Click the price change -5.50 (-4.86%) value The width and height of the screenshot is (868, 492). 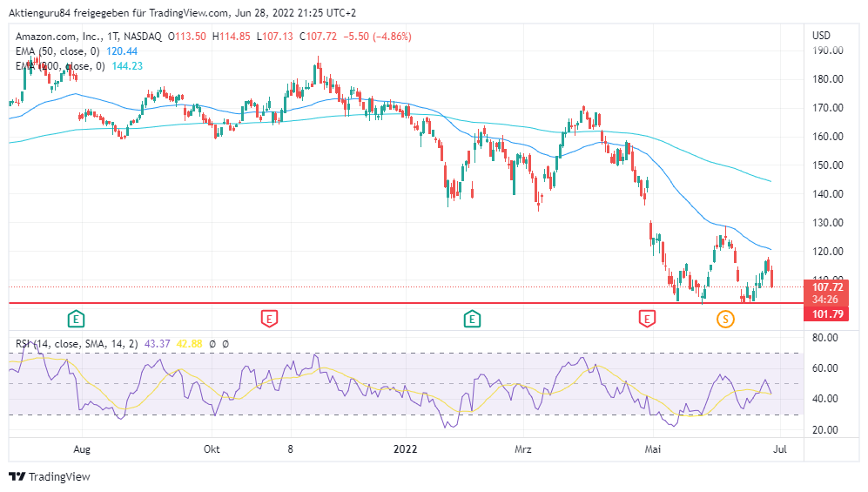(378, 37)
